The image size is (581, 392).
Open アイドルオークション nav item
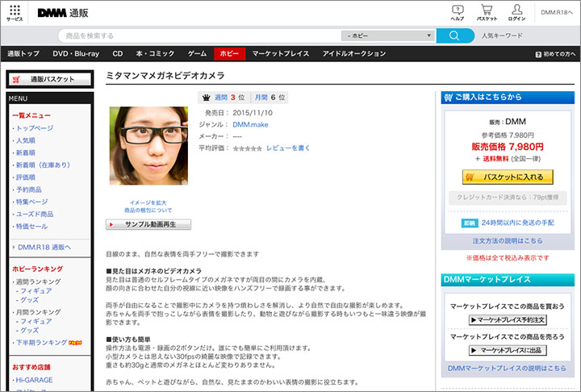click(x=354, y=54)
